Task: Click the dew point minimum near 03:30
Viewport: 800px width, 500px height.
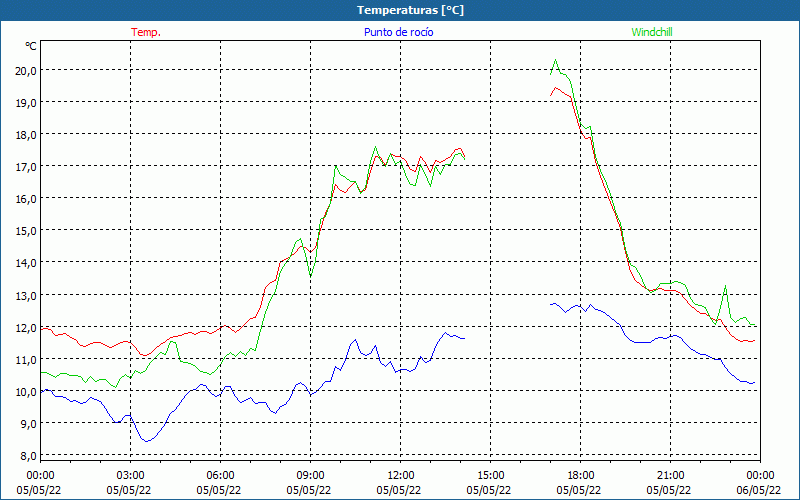Action: point(147,441)
